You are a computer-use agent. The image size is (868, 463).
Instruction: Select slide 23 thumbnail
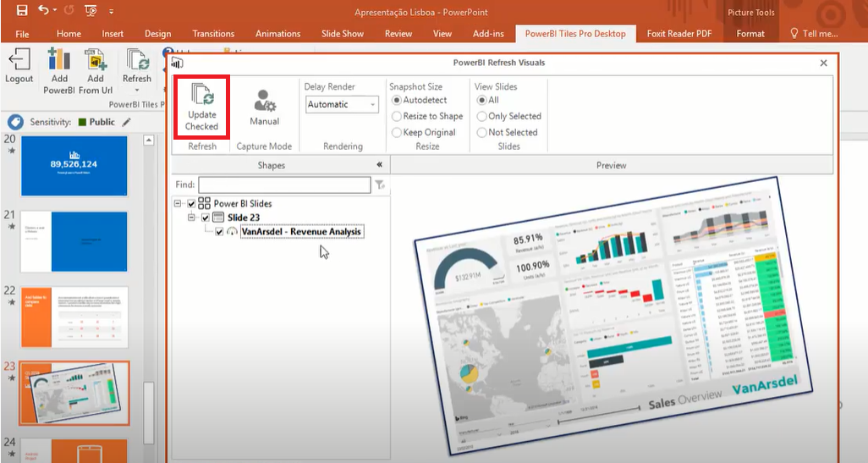click(x=74, y=394)
